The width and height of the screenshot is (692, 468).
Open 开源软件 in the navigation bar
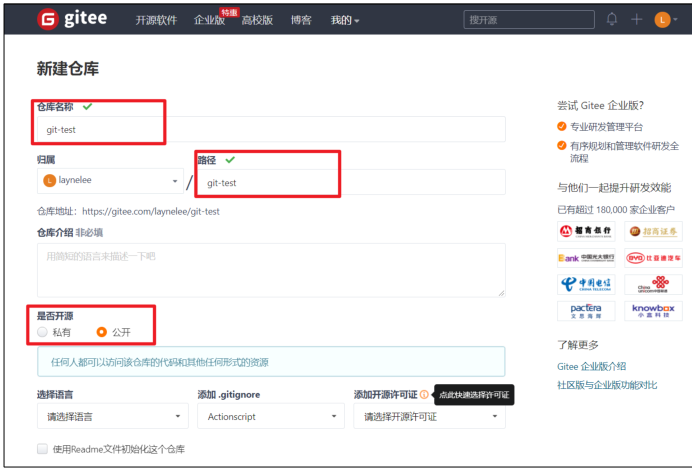click(x=156, y=20)
